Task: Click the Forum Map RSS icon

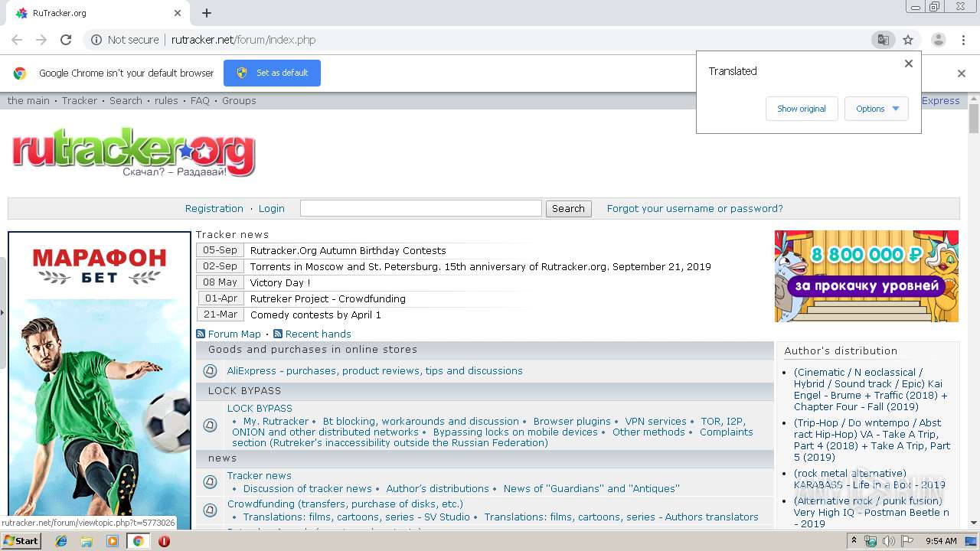Action: [201, 334]
